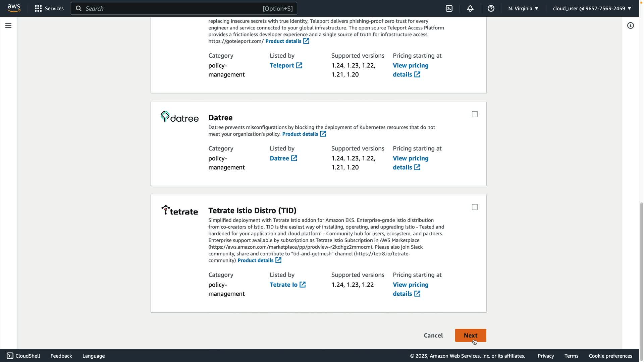Expand the cloud_user account dropdown
This screenshot has height=362, width=644.
point(592,8)
